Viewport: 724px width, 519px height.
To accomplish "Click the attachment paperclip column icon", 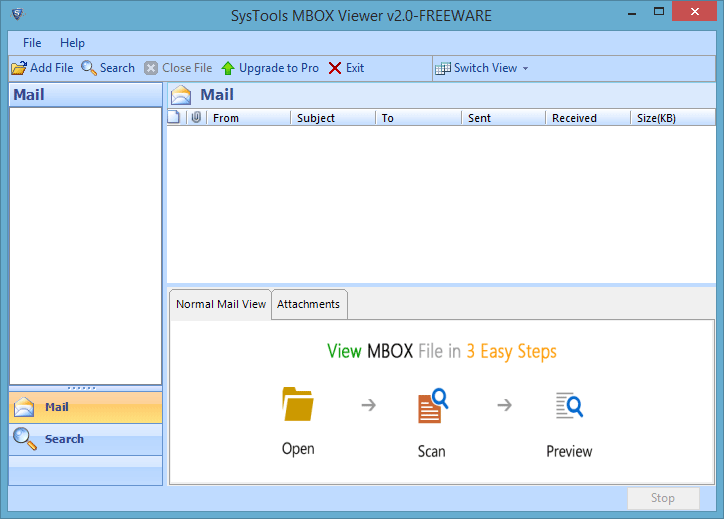I will 196,117.
